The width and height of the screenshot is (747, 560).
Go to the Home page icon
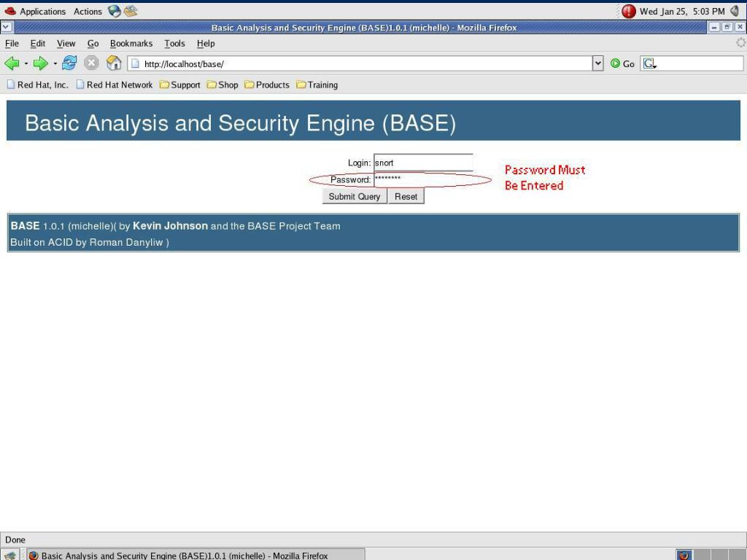(114, 63)
